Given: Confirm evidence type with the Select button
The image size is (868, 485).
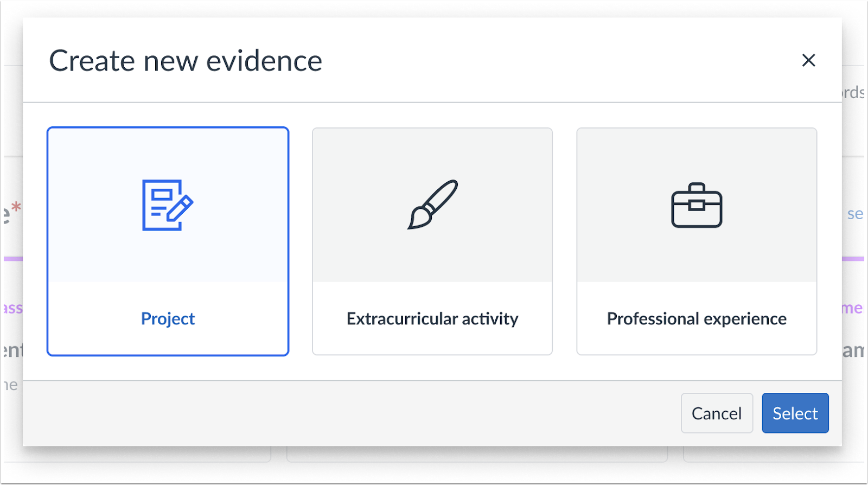Looking at the screenshot, I should click(795, 413).
